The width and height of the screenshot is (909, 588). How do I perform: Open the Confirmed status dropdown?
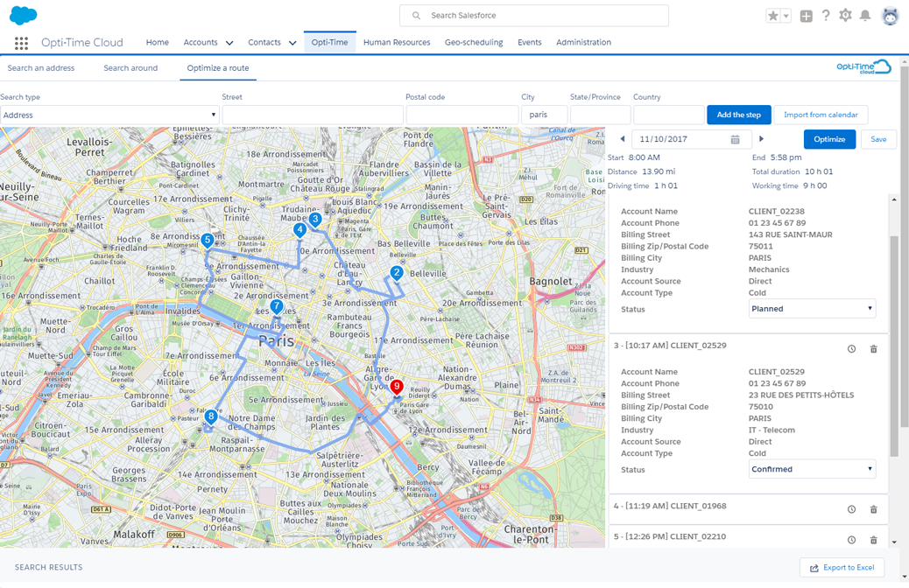tap(810, 469)
